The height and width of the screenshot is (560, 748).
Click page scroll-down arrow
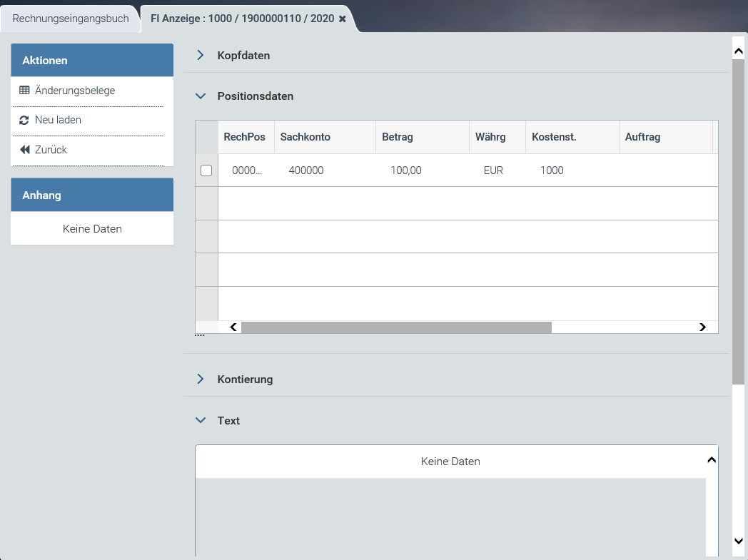(739, 541)
